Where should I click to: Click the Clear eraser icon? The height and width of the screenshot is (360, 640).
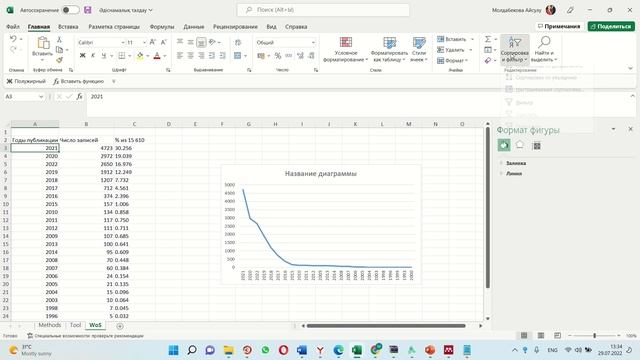(x=488, y=60)
